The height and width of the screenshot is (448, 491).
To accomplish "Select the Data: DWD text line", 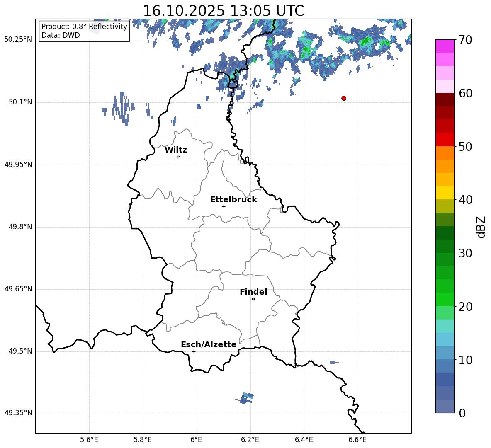I will pos(61,35).
